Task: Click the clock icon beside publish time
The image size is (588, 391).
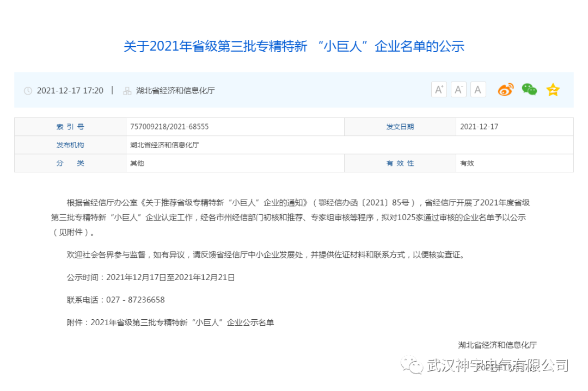Action: tap(28, 91)
